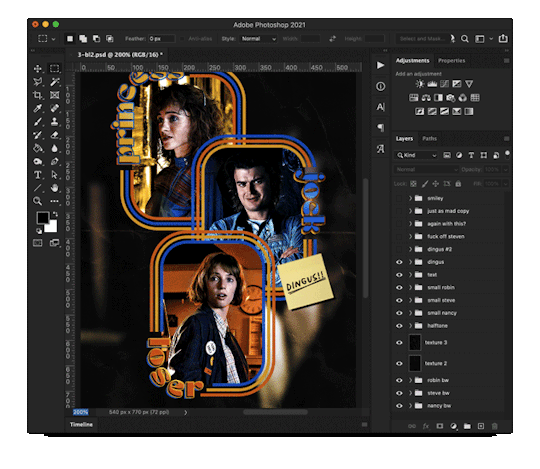Open the Style dropdown set to Normal
Image resolution: width=540 pixels, height=469 pixels.
[x=258, y=39]
